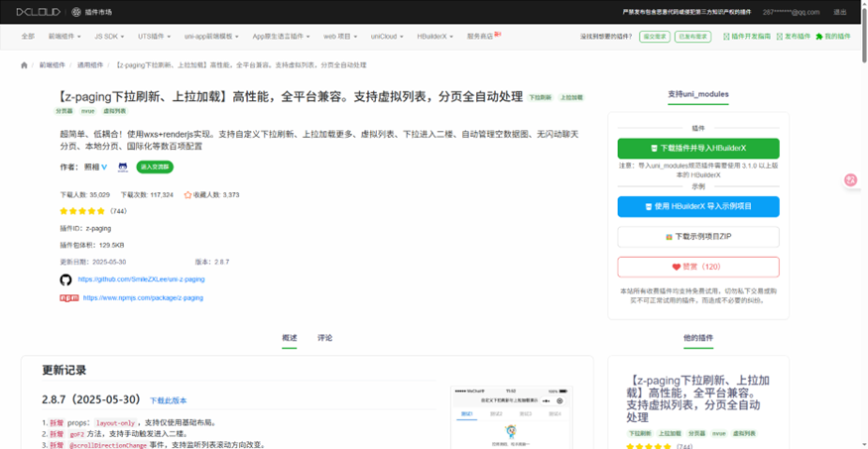The width and height of the screenshot is (868, 449).
Task: Click the floating pink side widget icon
Action: 851,180
